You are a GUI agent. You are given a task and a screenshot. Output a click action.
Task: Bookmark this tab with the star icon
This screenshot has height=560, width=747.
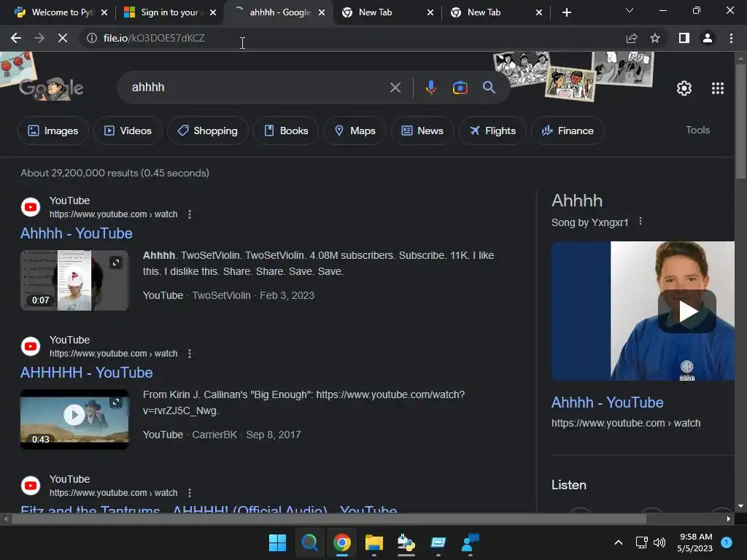tap(655, 38)
